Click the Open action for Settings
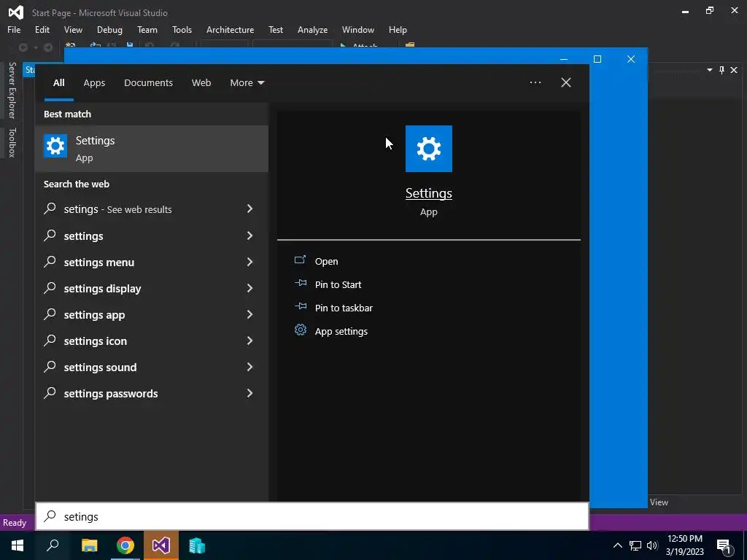The image size is (747, 560). click(x=326, y=261)
